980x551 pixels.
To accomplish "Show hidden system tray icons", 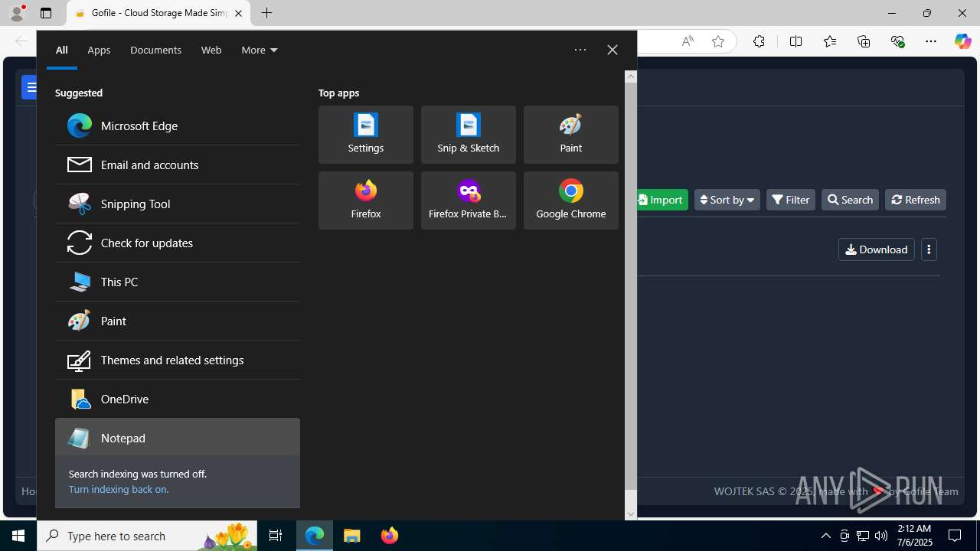I will click(x=825, y=536).
